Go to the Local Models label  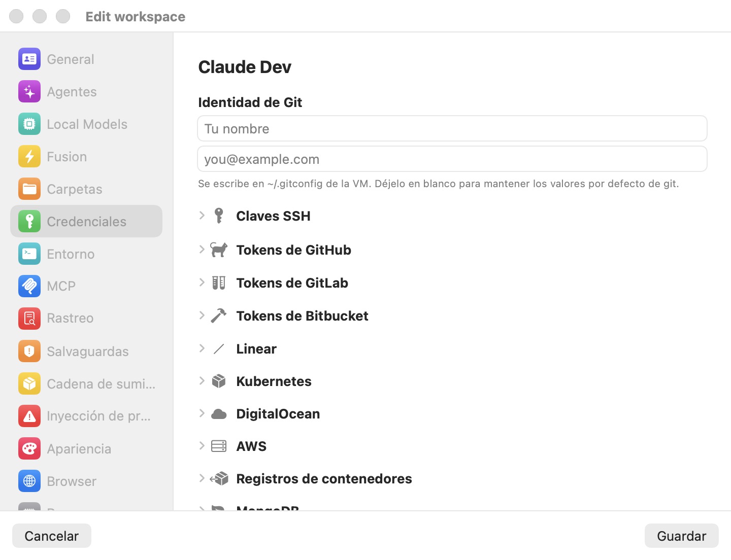pyautogui.click(x=87, y=124)
